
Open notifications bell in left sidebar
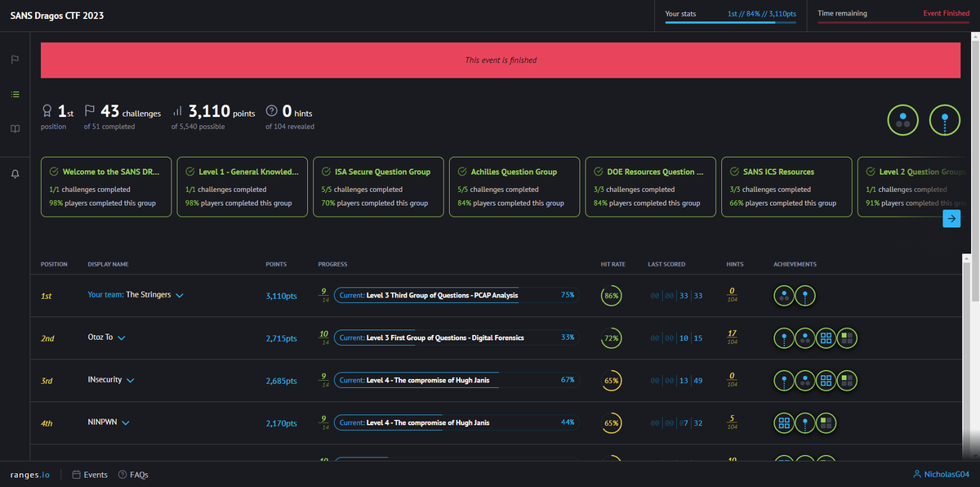pyautogui.click(x=15, y=173)
